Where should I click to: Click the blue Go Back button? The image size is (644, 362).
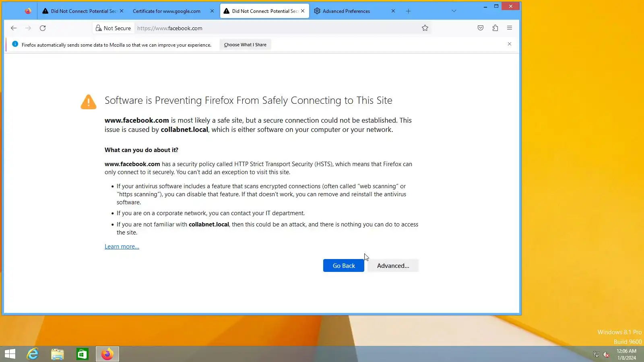point(344,266)
